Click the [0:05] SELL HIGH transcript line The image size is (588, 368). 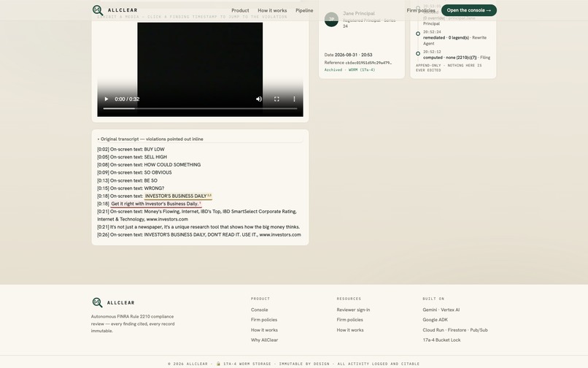pyautogui.click(x=132, y=157)
